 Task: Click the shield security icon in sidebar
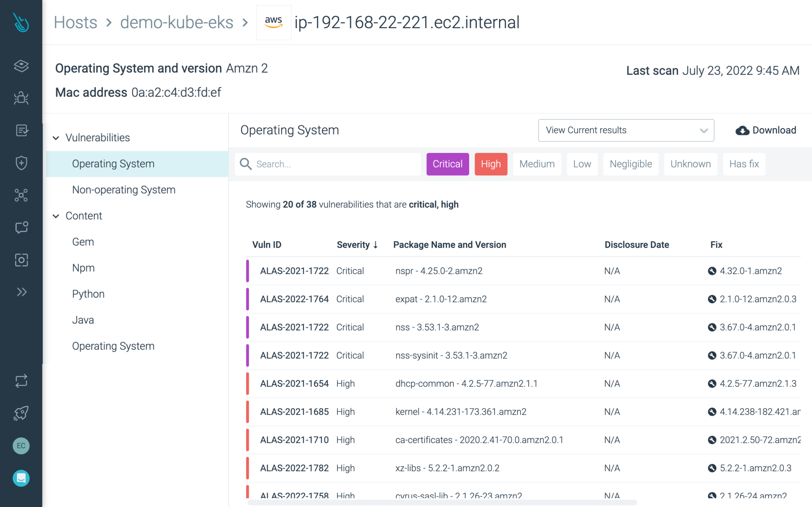[x=21, y=163]
